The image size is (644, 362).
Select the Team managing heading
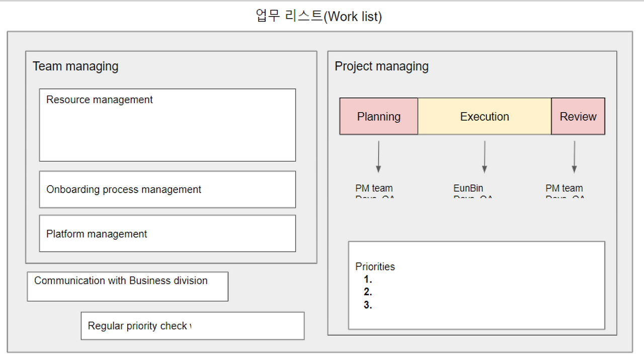[75, 66]
